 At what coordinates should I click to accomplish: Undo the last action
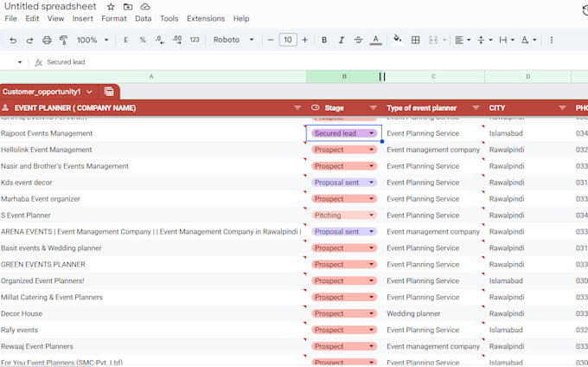click(x=13, y=40)
